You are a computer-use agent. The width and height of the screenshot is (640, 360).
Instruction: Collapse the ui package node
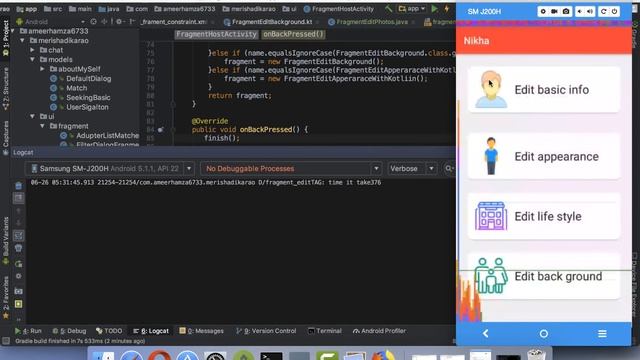point(32,116)
